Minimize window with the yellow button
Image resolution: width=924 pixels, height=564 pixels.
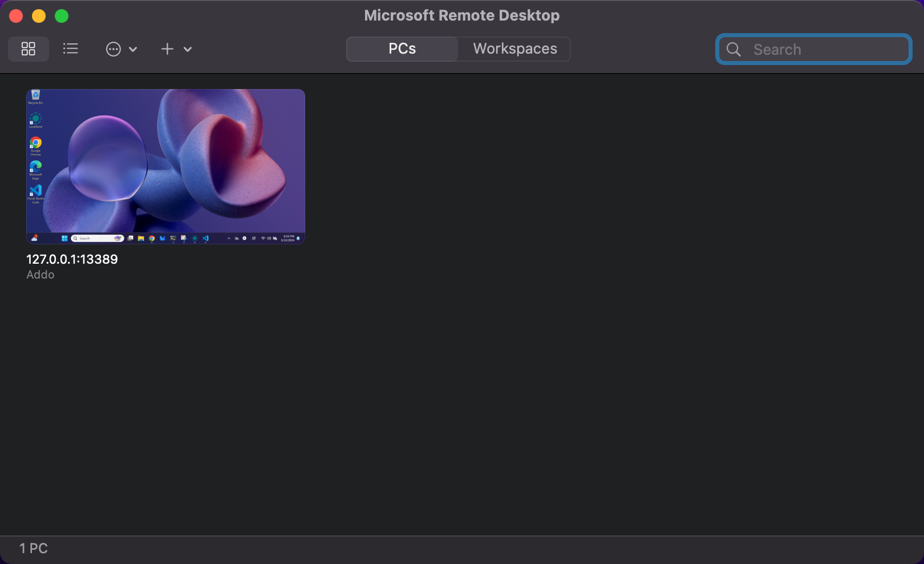pos(39,16)
